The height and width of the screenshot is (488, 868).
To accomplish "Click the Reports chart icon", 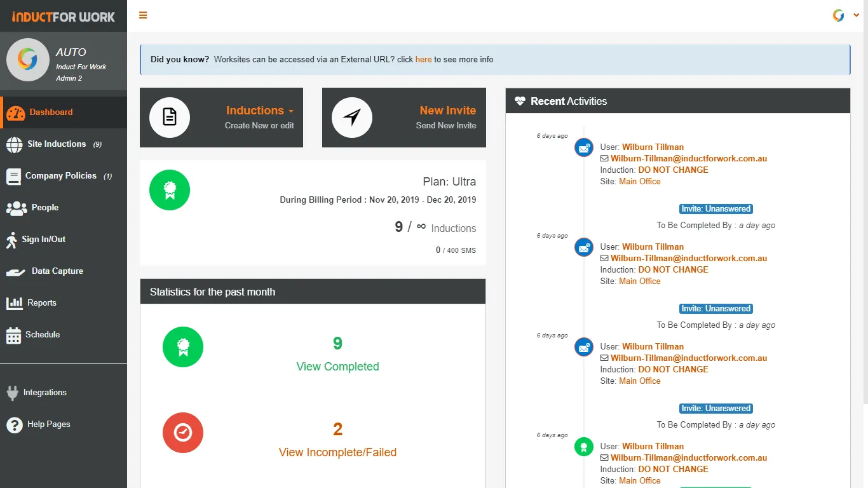I will pyautogui.click(x=14, y=303).
